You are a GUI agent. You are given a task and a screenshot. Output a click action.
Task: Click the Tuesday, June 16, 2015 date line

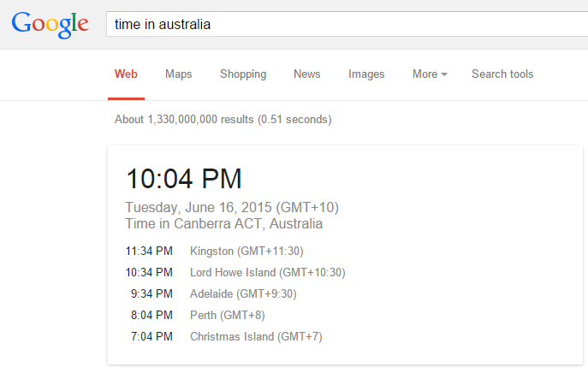coord(233,208)
